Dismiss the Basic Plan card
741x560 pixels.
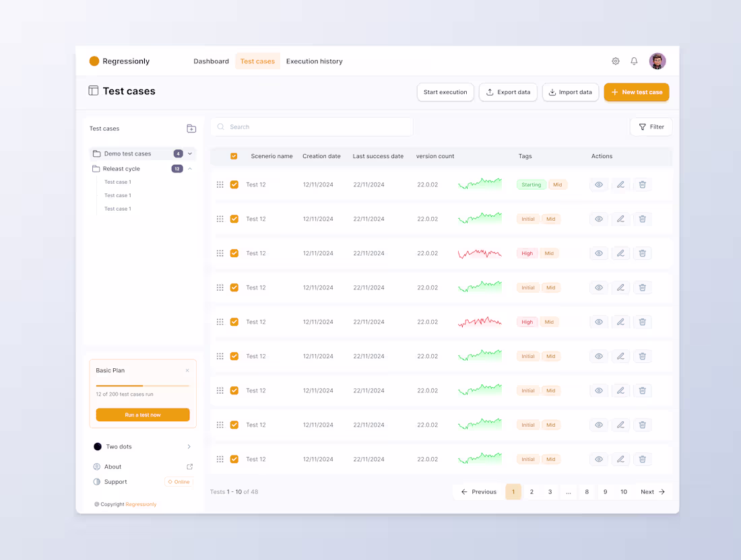click(x=187, y=371)
